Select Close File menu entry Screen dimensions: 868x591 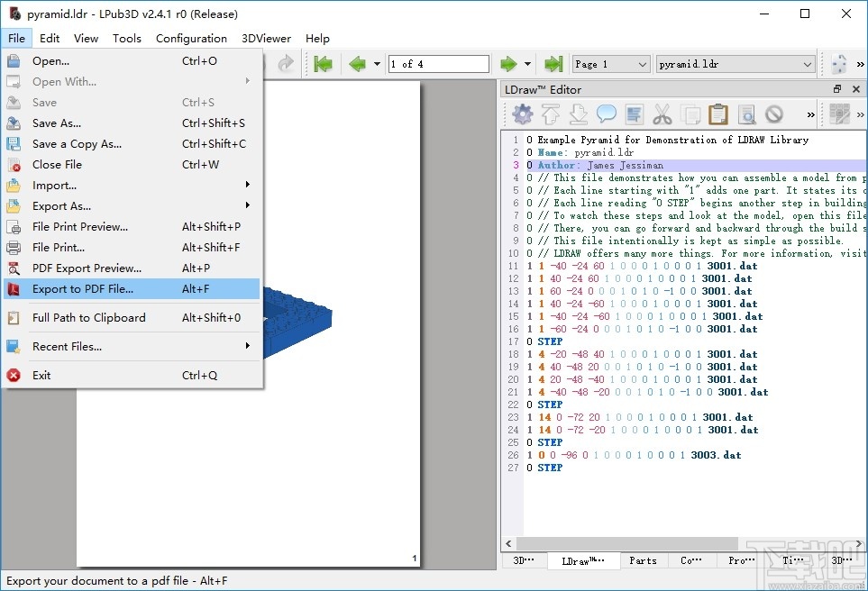[x=132, y=164]
